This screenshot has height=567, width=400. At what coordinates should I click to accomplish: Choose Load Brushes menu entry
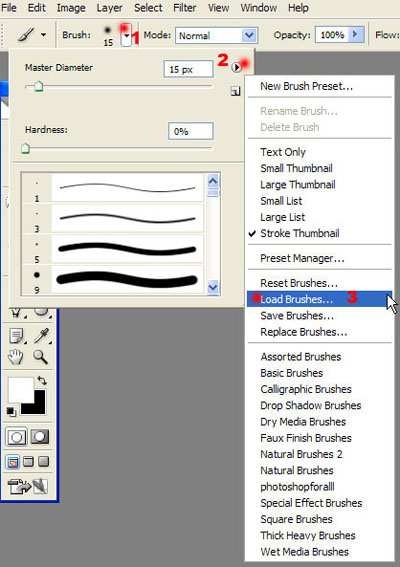pos(320,299)
